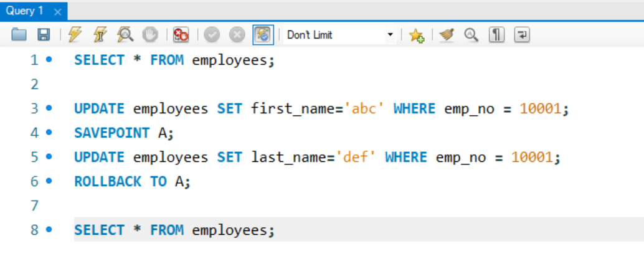Screen dimensions: 644x279
Task: Click line number 2 in gutter
Action: click(x=34, y=84)
